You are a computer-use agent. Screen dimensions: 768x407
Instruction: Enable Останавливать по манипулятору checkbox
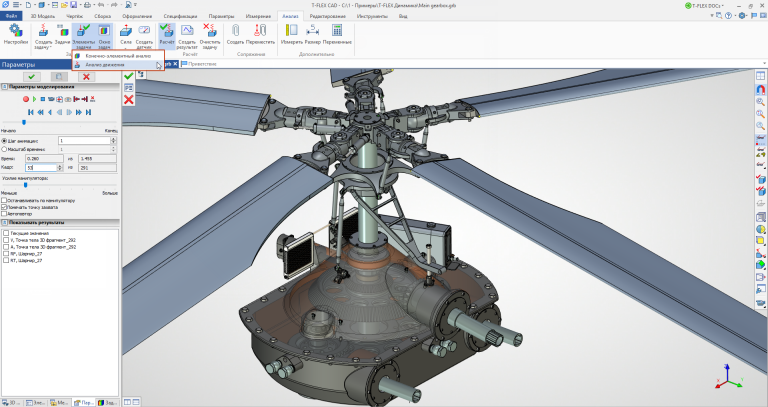click(x=5, y=200)
